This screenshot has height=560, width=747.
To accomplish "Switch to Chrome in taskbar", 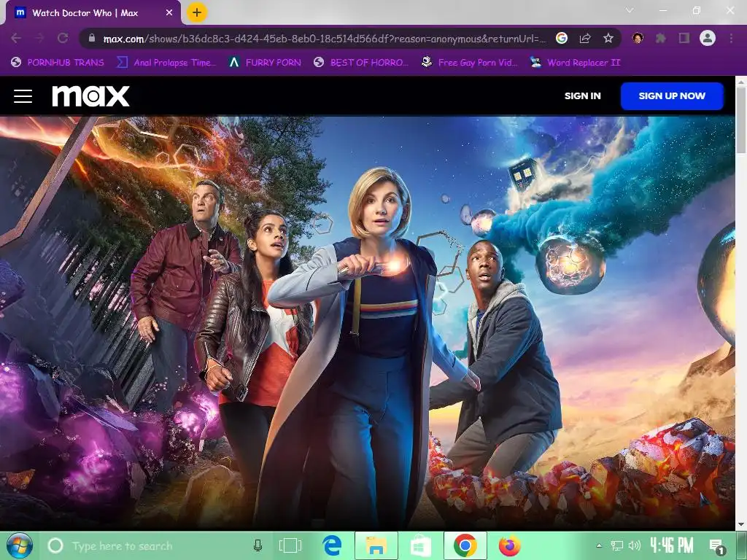I will [x=465, y=545].
